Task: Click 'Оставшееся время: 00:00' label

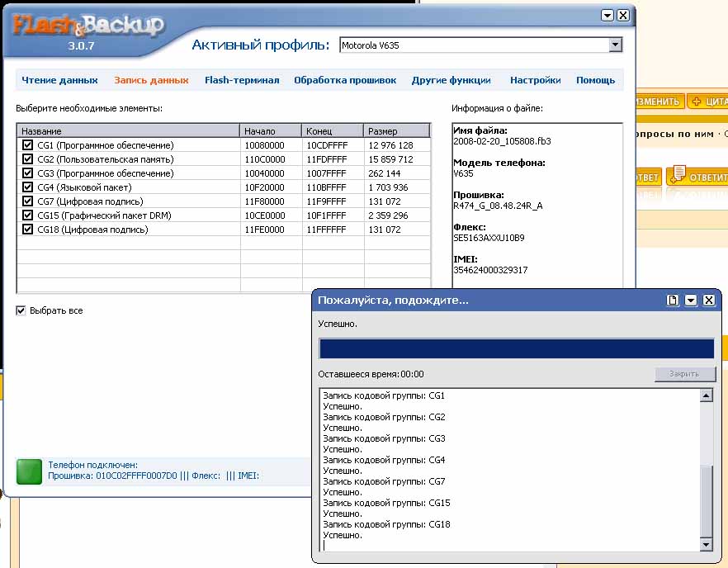Action: click(371, 374)
